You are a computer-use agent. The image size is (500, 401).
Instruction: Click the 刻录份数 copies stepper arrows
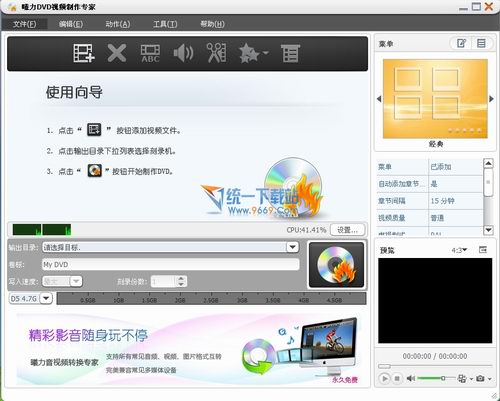pyautogui.click(x=181, y=282)
